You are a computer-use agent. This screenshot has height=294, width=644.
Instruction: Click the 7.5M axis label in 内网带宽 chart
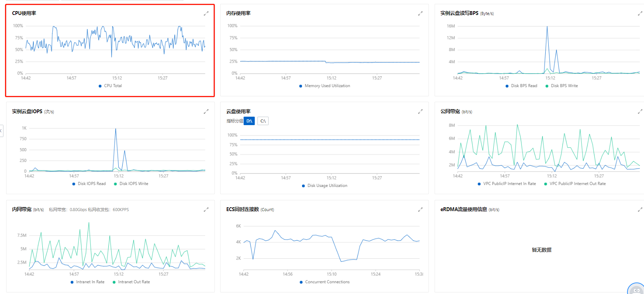tap(22, 235)
